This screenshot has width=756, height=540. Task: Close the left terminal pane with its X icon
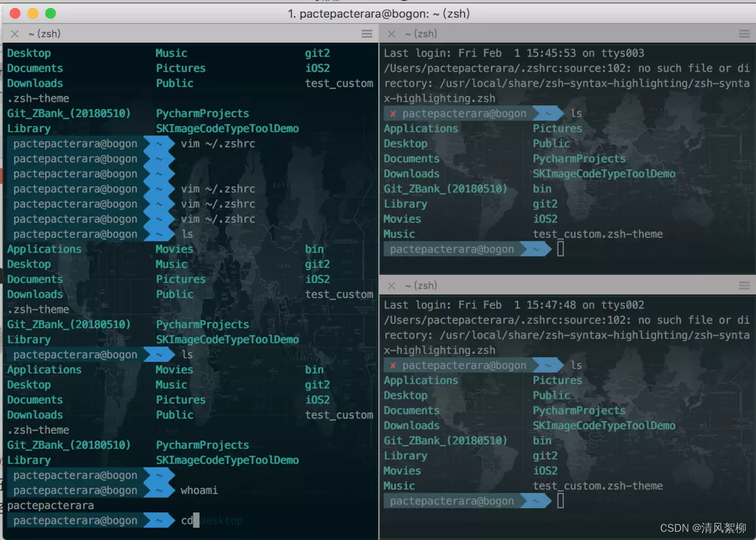click(x=14, y=33)
